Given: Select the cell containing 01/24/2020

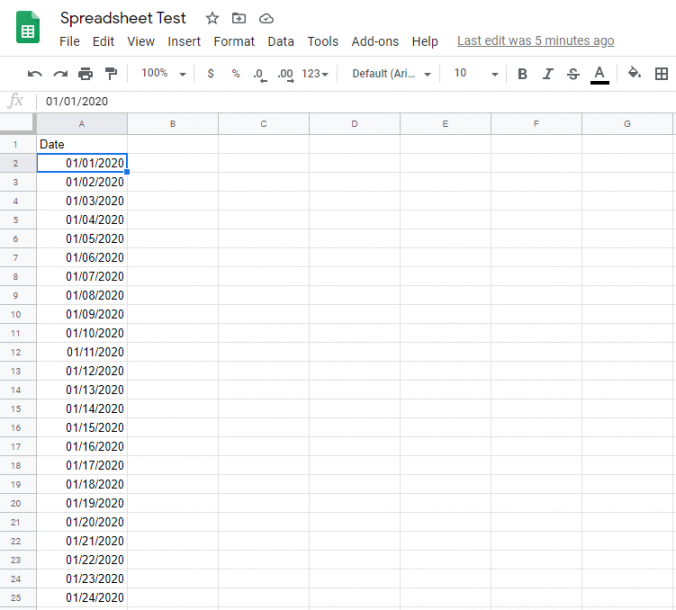Looking at the screenshot, I should pyautogui.click(x=82, y=597).
